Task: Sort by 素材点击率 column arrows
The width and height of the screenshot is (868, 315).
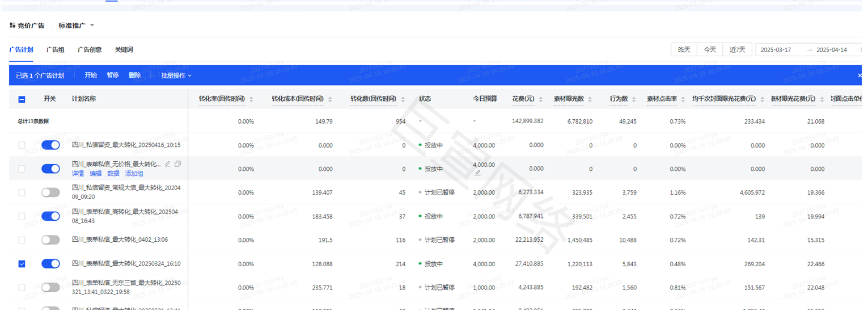Action: click(x=683, y=99)
